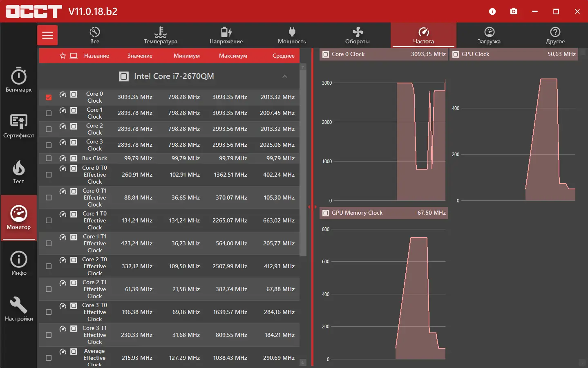
Task: Click the gauge icon in Core 0 Clock row
Action: click(x=63, y=94)
